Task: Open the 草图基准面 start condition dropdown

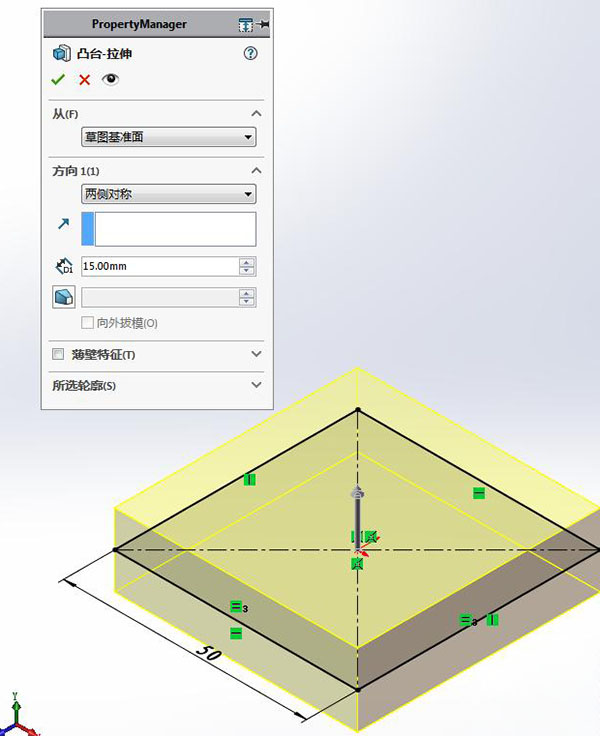Action: click(x=169, y=137)
